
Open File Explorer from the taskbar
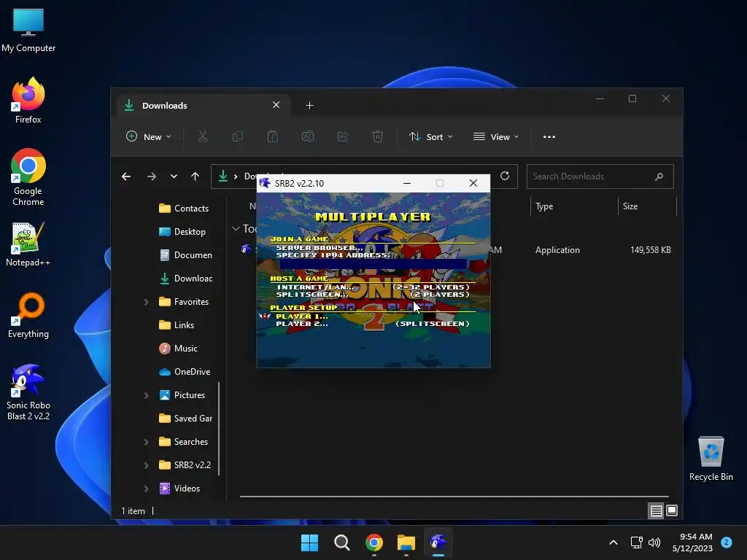coord(406,542)
